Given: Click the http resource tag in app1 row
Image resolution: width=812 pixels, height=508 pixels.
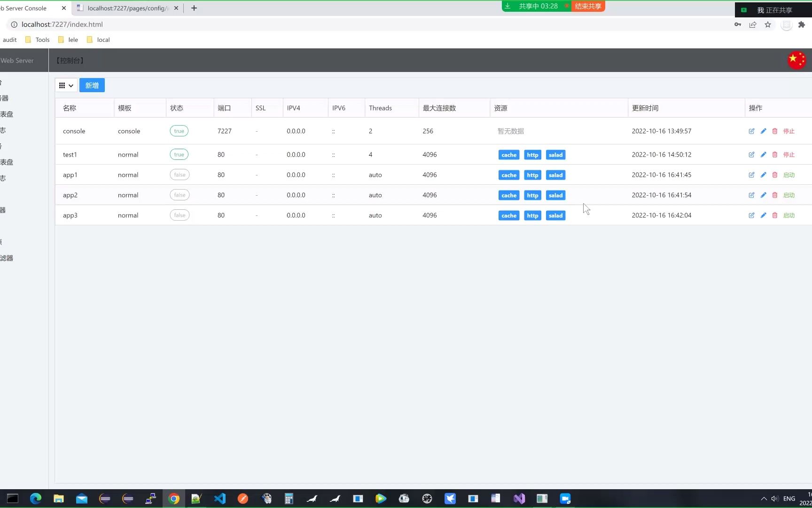Looking at the screenshot, I should point(532,175).
